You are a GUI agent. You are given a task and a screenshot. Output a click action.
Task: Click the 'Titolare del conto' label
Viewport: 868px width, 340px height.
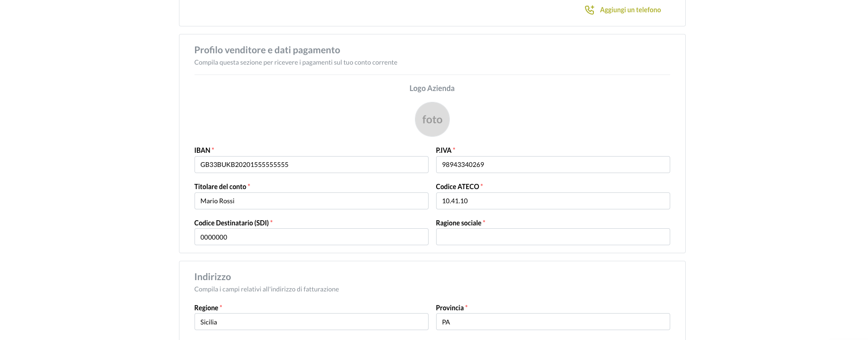coord(220,187)
